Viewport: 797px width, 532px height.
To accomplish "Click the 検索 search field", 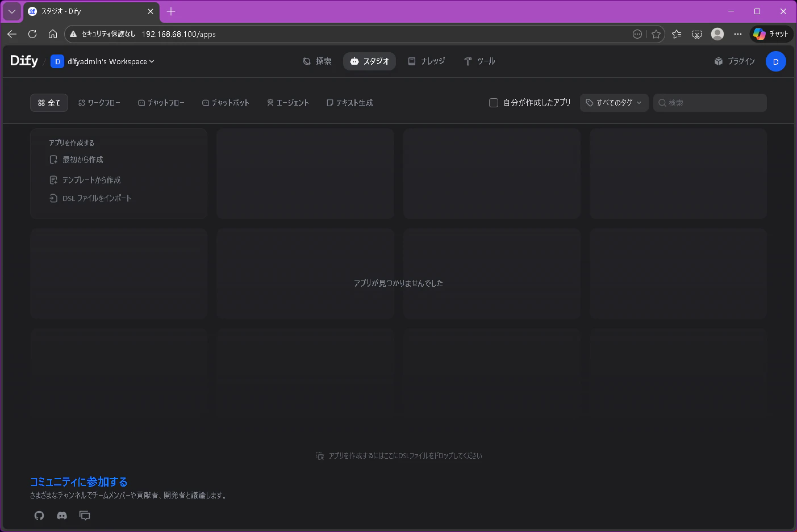I will (710, 103).
